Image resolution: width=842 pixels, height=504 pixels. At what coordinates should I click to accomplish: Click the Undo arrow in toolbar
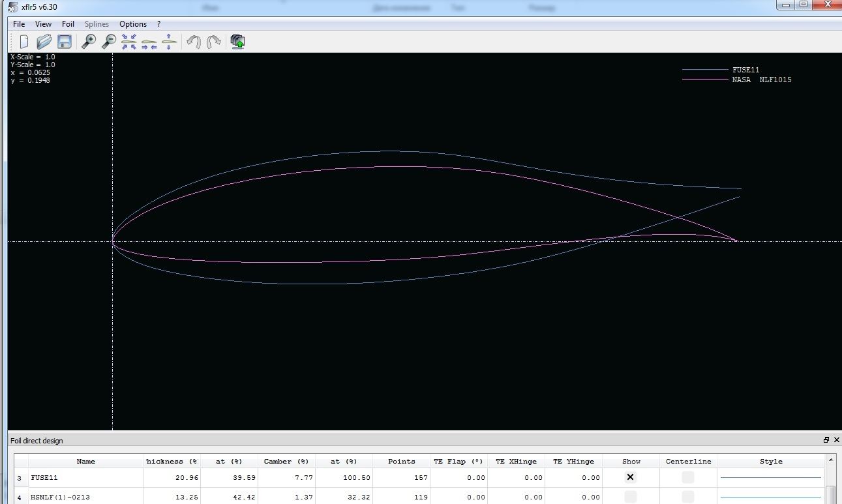[x=193, y=42]
